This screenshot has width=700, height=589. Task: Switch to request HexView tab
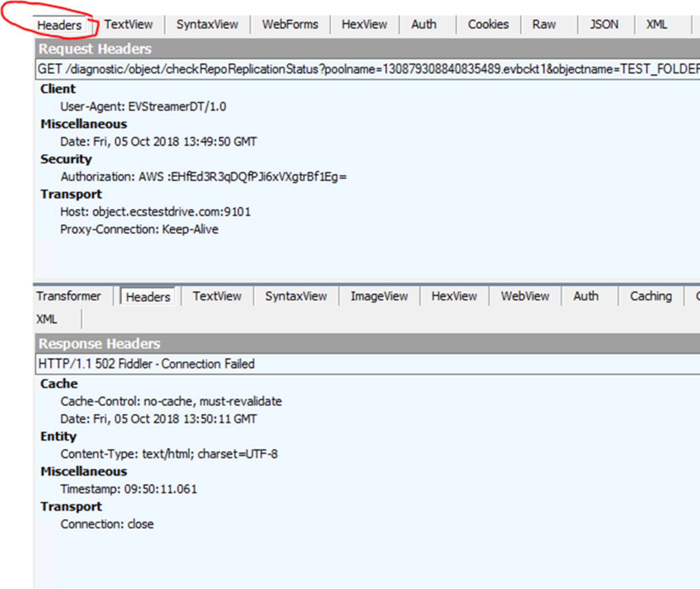point(364,24)
